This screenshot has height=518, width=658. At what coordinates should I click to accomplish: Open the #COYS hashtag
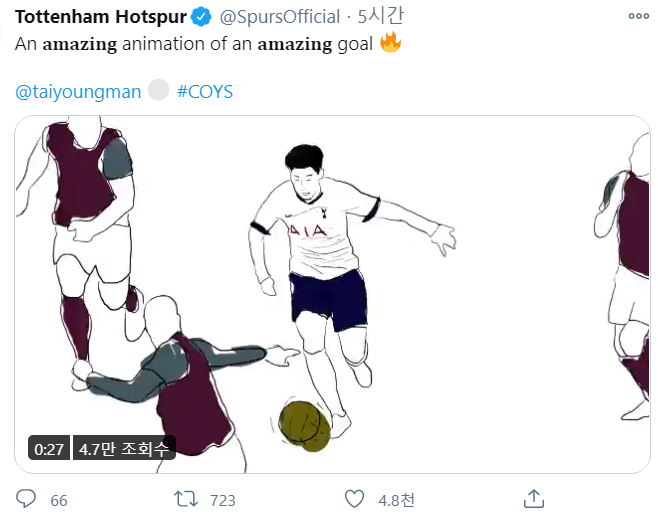click(x=204, y=91)
